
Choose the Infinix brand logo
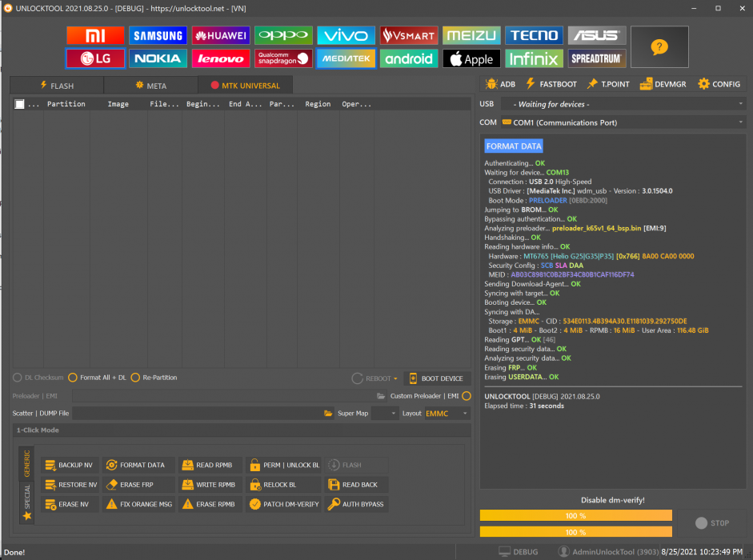[534, 58]
